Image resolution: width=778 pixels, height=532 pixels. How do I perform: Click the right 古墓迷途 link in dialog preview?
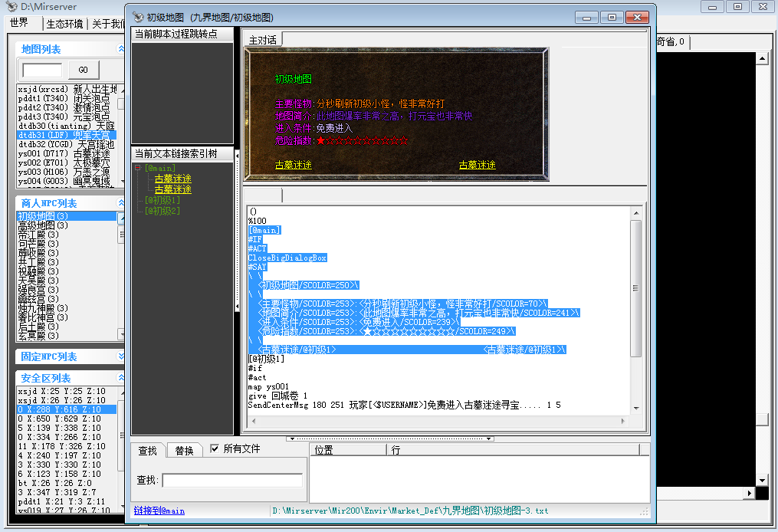[x=477, y=165]
